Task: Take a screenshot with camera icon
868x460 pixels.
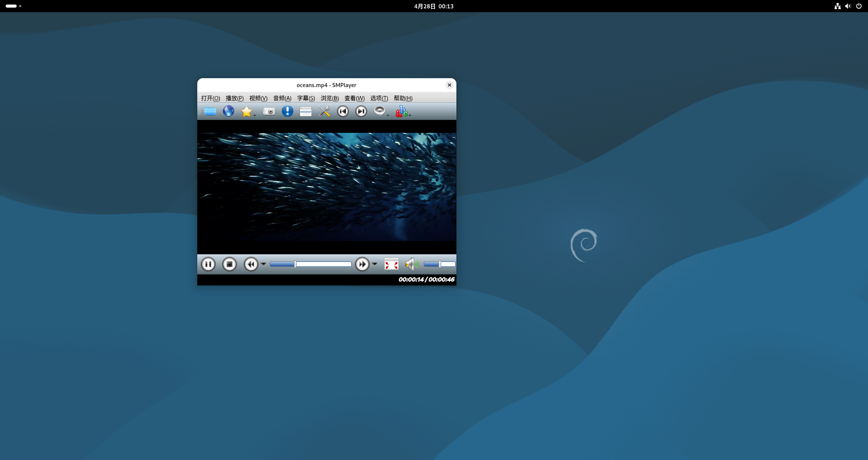Action: tap(269, 111)
